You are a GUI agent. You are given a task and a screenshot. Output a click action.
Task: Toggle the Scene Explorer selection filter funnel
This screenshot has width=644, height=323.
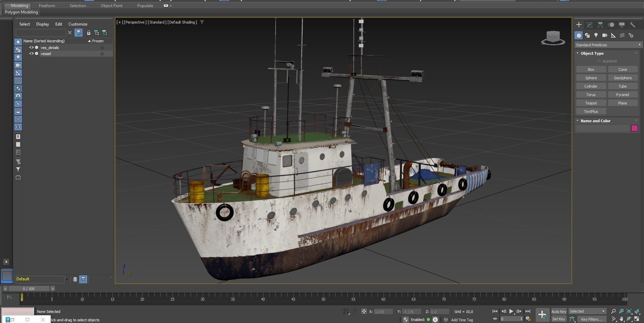click(x=79, y=33)
